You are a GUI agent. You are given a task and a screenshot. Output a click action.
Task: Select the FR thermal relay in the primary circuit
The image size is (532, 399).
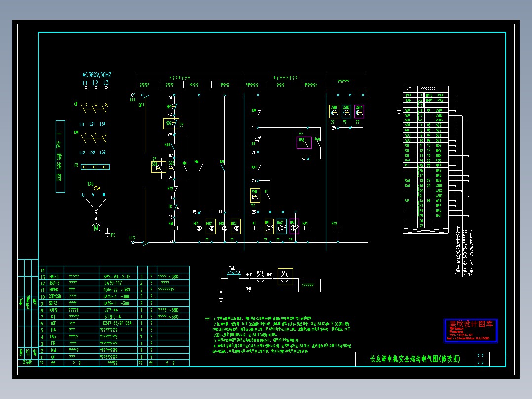point(95,167)
